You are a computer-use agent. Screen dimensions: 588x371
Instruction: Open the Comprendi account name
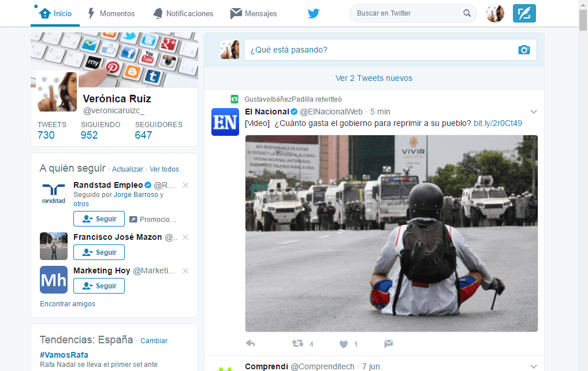[x=266, y=366]
